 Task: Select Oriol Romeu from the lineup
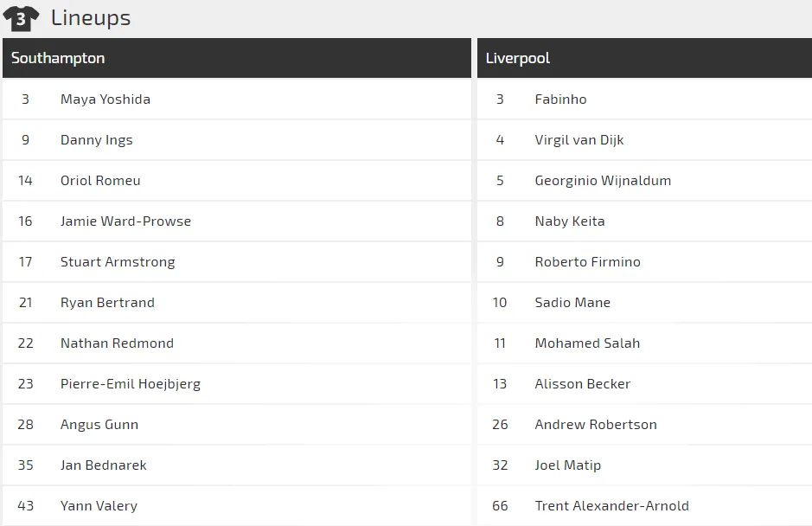click(x=100, y=181)
